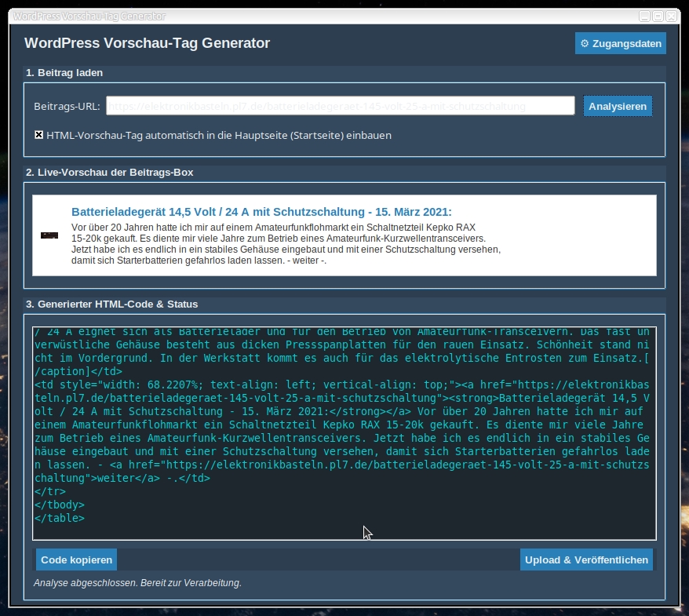
Task: Click the preview paragraph starting 'Vor über 20 Jahren'
Action: tap(286, 244)
